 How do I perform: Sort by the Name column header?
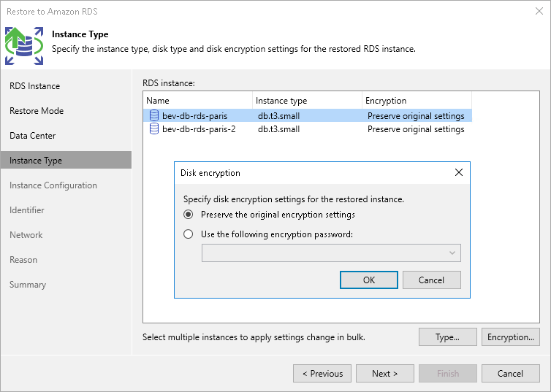point(197,101)
